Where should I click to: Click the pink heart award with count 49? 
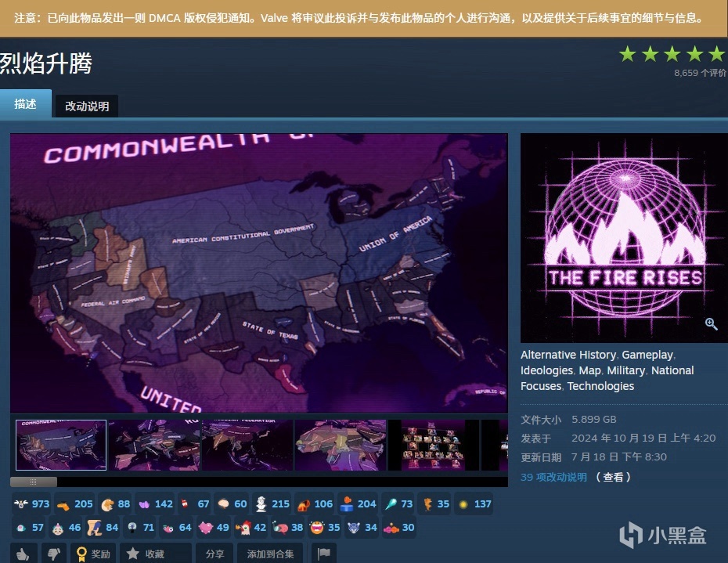coord(214,528)
